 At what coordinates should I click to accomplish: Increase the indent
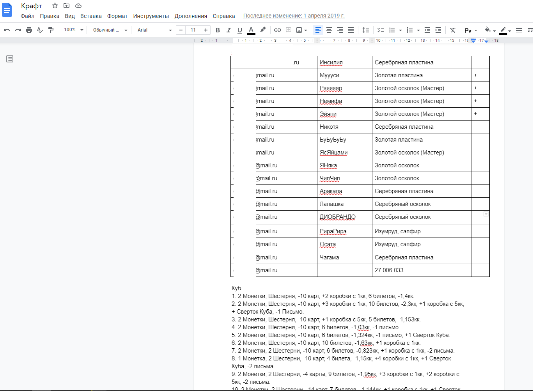click(x=438, y=30)
